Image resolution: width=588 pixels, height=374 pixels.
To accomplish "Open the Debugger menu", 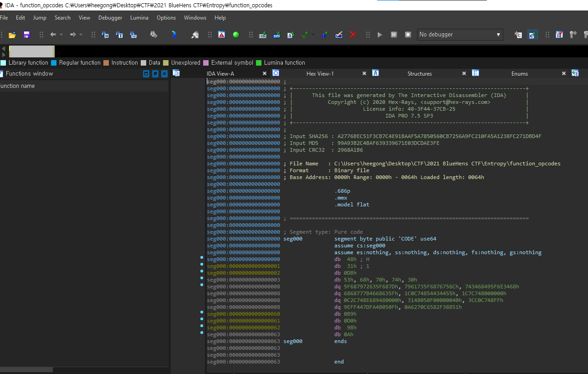I will tap(110, 18).
